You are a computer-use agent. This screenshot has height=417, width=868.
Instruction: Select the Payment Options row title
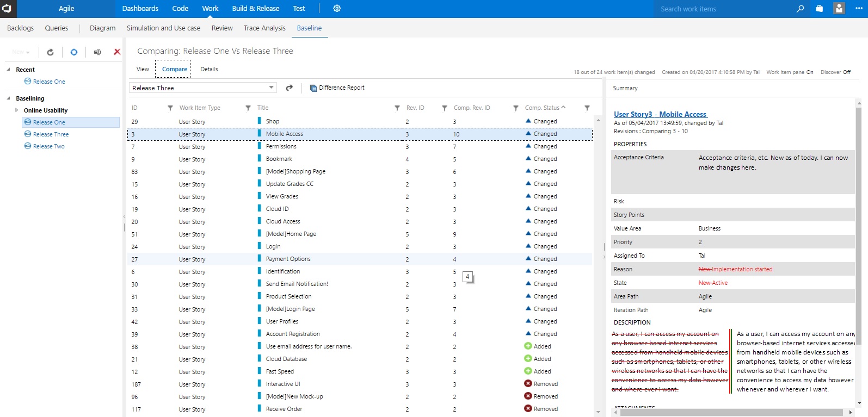coord(288,259)
